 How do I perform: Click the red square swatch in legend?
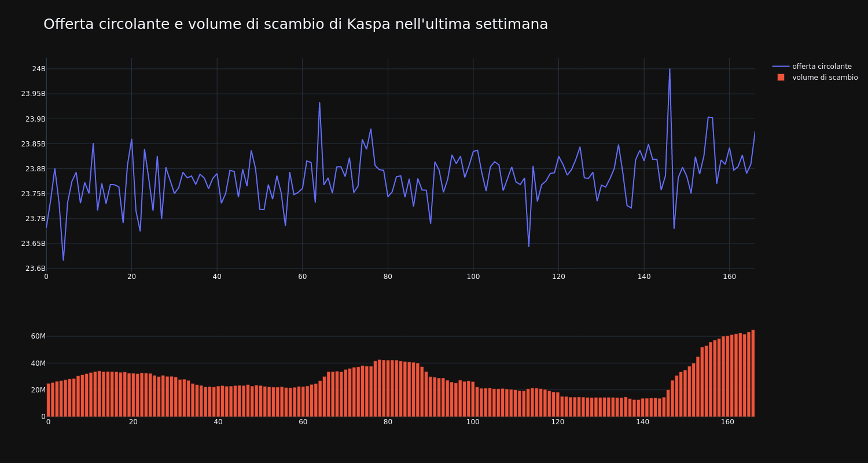[x=781, y=78]
